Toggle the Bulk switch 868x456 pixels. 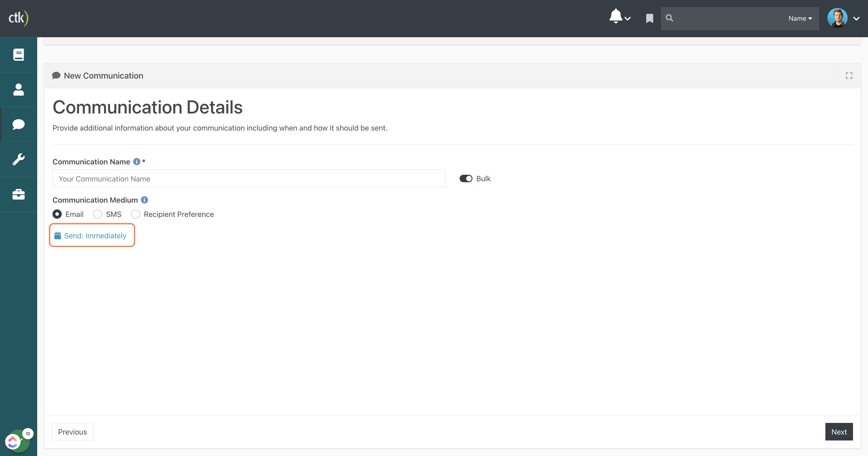(x=466, y=178)
